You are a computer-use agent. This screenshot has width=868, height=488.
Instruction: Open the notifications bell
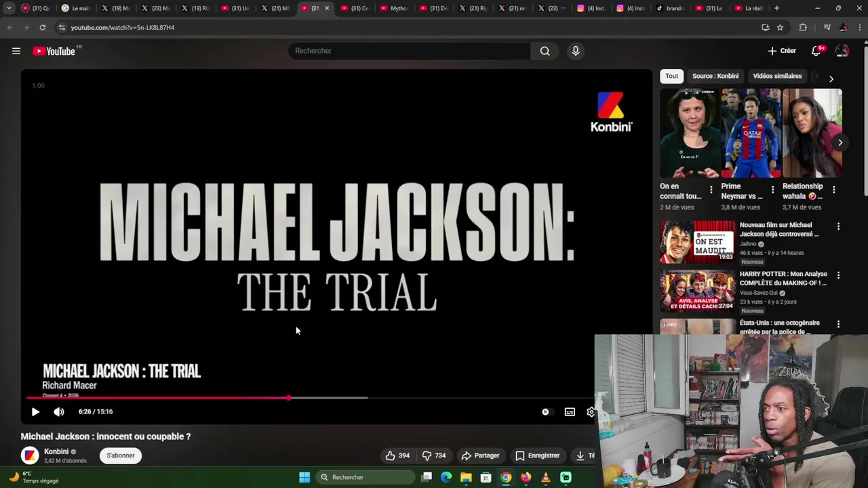(x=816, y=51)
